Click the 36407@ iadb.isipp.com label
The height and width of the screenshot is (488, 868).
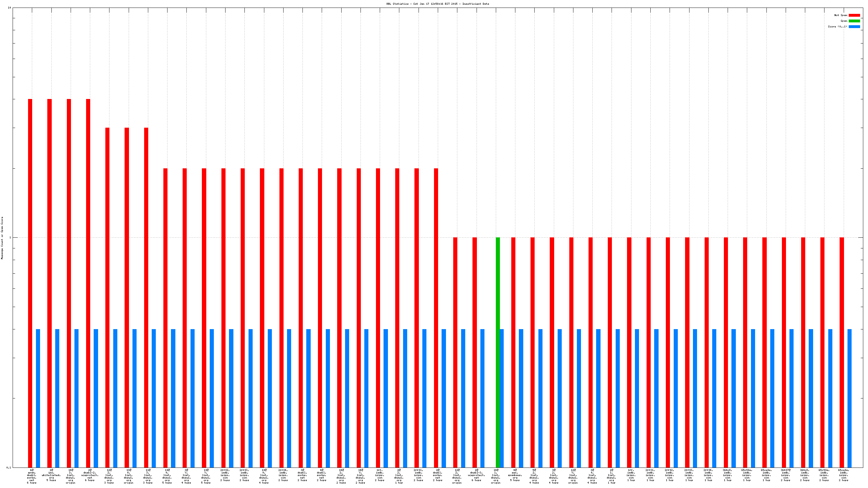(785, 475)
